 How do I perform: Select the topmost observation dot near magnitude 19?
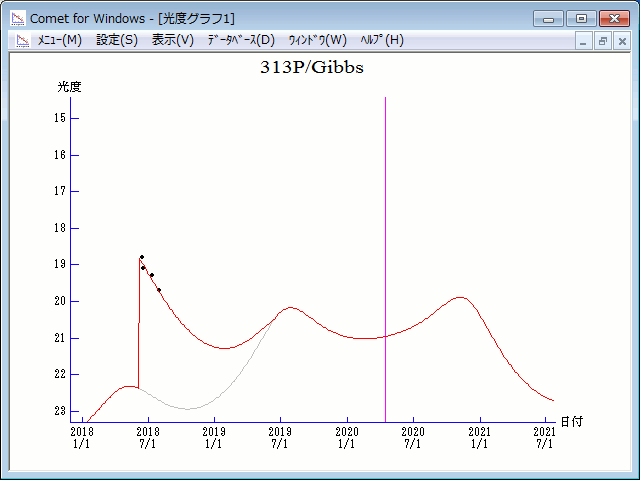(x=141, y=257)
